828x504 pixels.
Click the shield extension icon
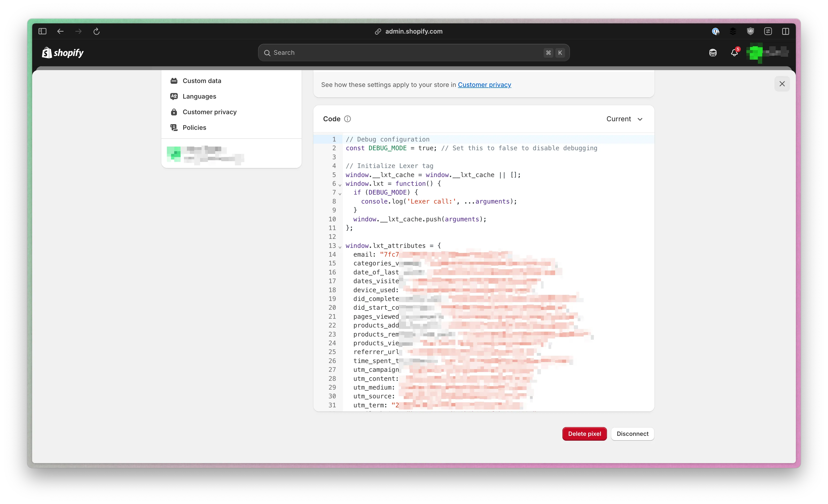click(750, 31)
